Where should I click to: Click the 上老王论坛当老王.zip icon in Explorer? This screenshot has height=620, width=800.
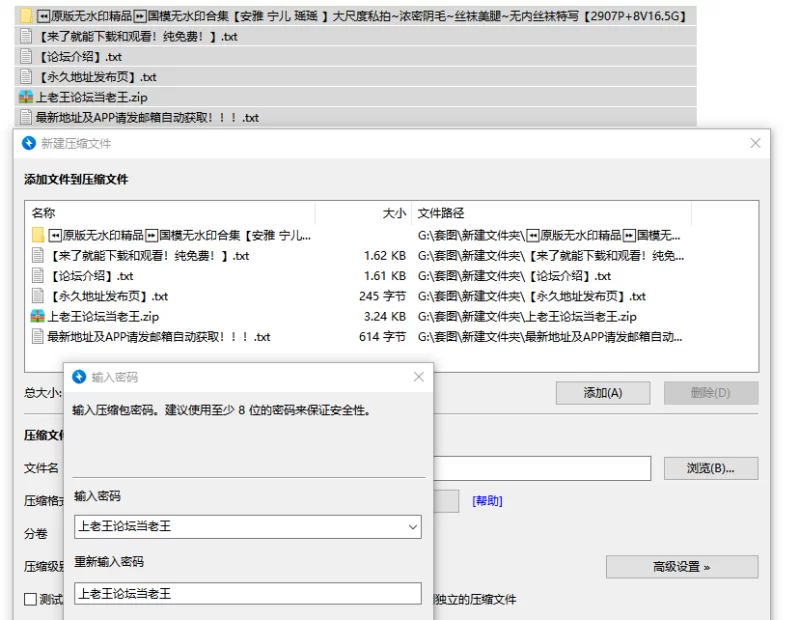pyautogui.click(x=26, y=97)
